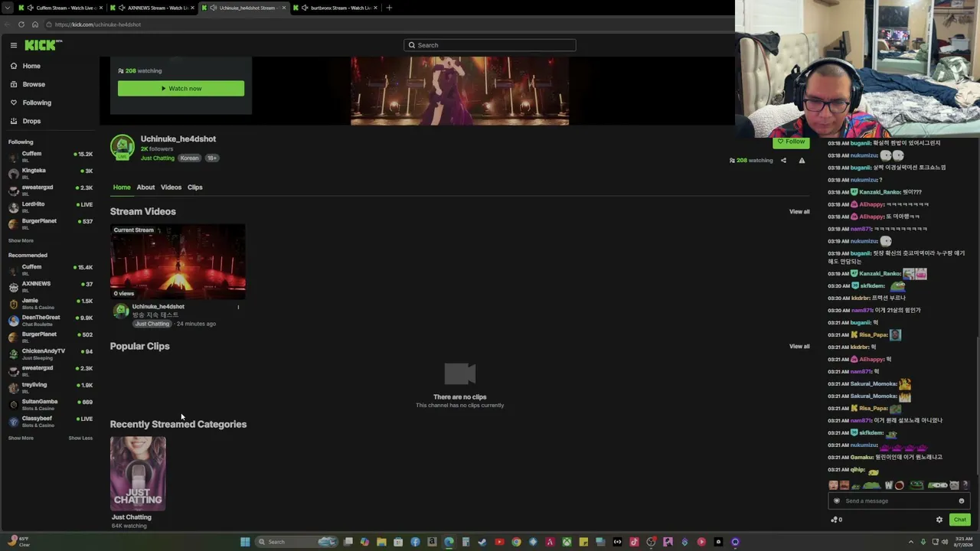980x551 pixels.
Task: Focus the Kick search box
Action: pos(490,45)
